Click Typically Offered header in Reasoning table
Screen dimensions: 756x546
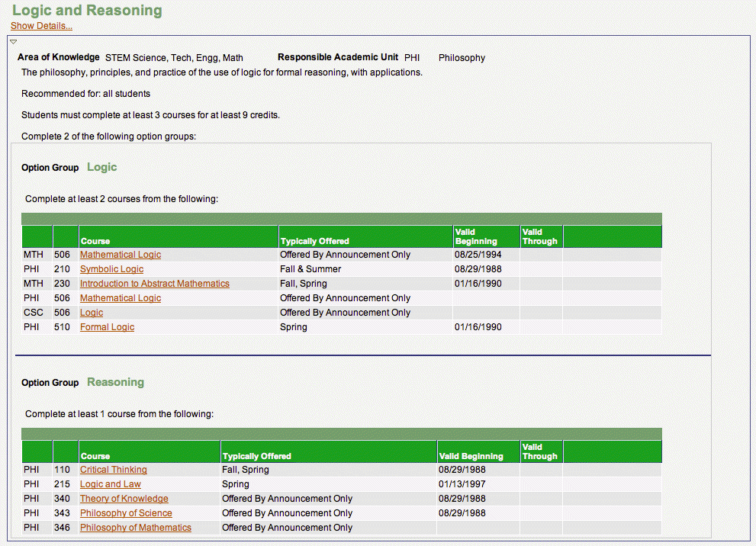[256, 456]
